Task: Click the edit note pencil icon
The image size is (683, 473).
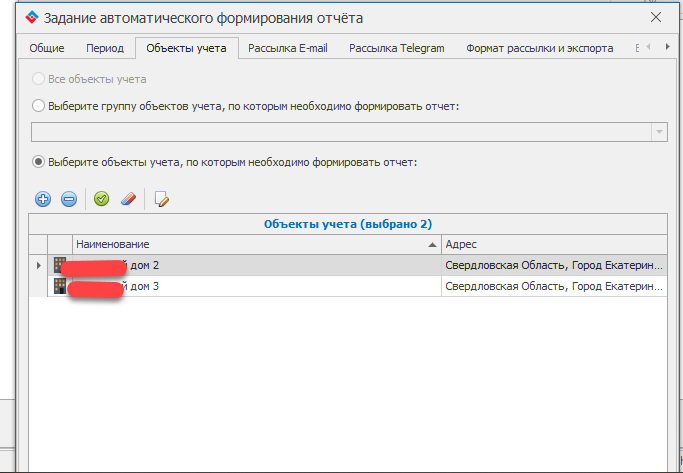Action: click(161, 199)
